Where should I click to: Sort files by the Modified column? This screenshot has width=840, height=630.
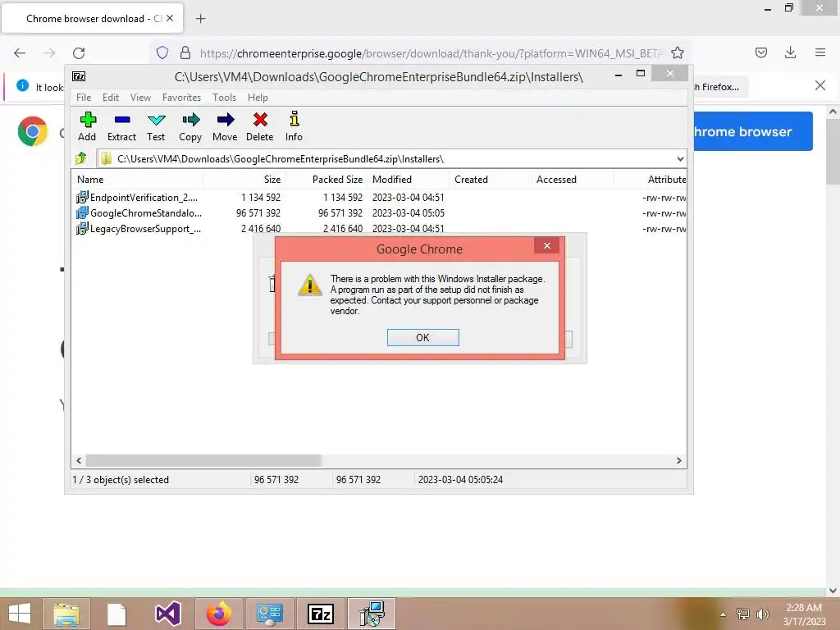click(x=409, y=180)
